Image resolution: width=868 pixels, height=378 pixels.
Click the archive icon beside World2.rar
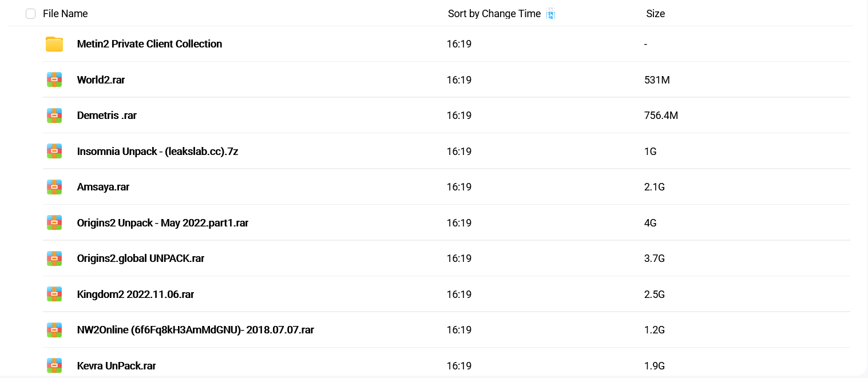click(x=54, y=80)
